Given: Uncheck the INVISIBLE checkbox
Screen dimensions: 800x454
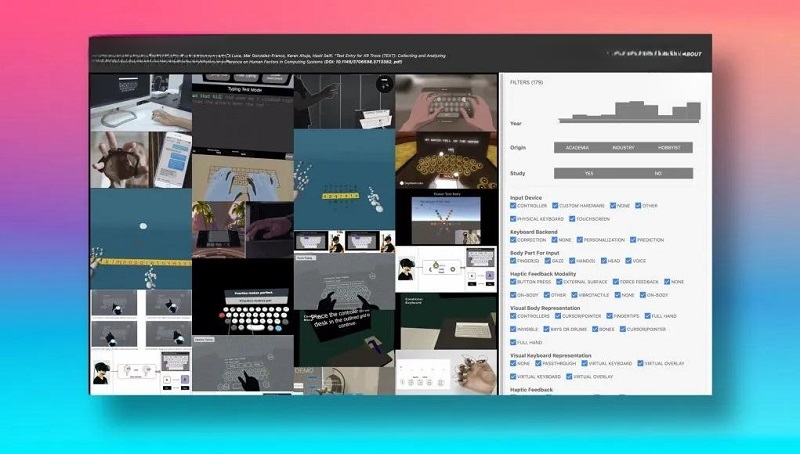Looking at the screenshot, I should pos(513,330).
